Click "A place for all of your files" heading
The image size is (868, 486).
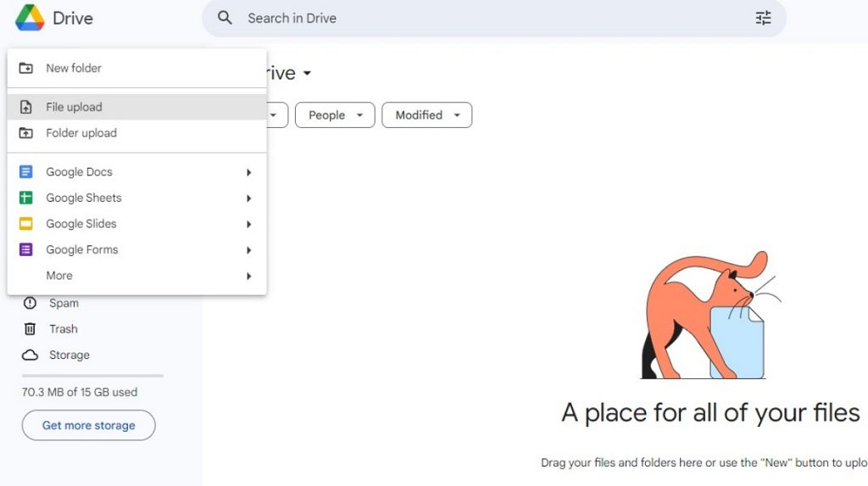pos(711,413)
